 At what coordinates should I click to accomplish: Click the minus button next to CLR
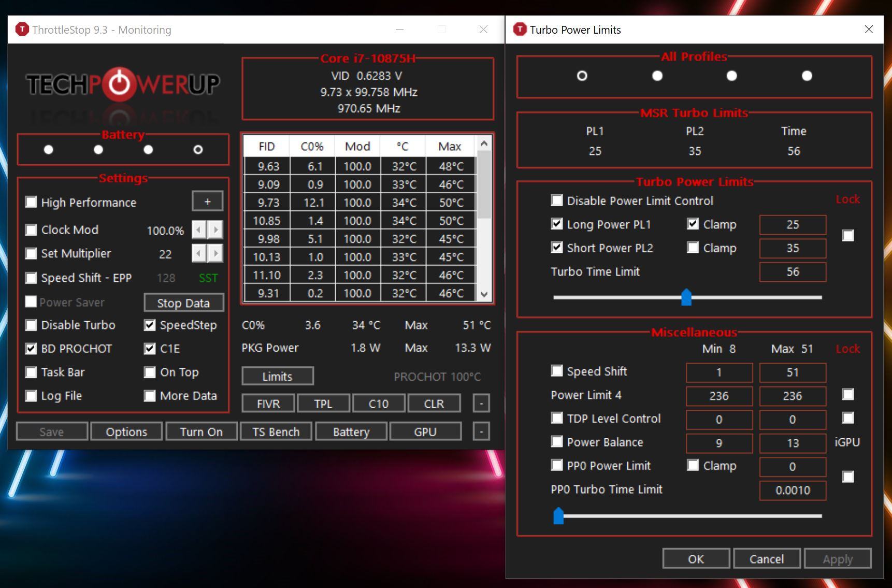(481, 404)
